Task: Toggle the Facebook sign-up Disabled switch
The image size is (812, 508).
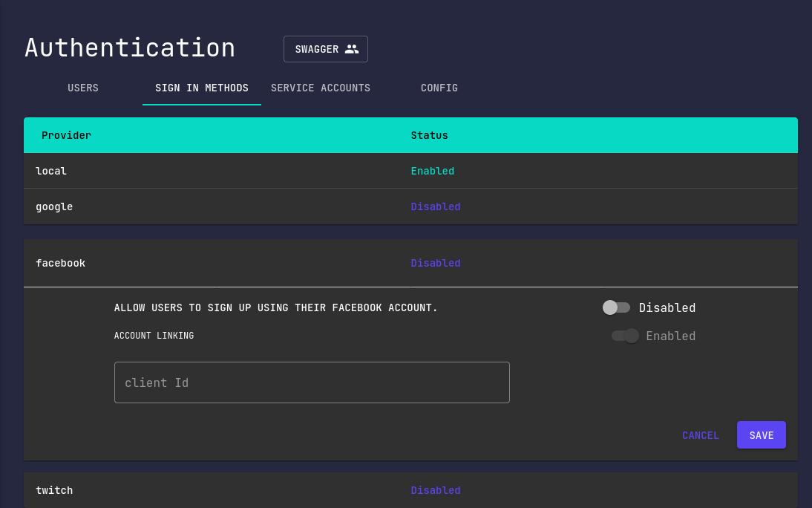Action: 616,307
